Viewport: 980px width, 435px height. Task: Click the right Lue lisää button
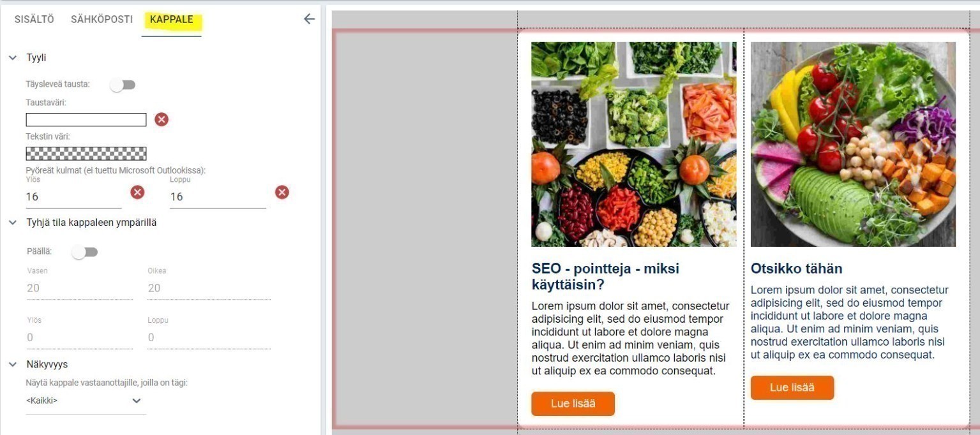pyautogui.click(x=792, y=388)
